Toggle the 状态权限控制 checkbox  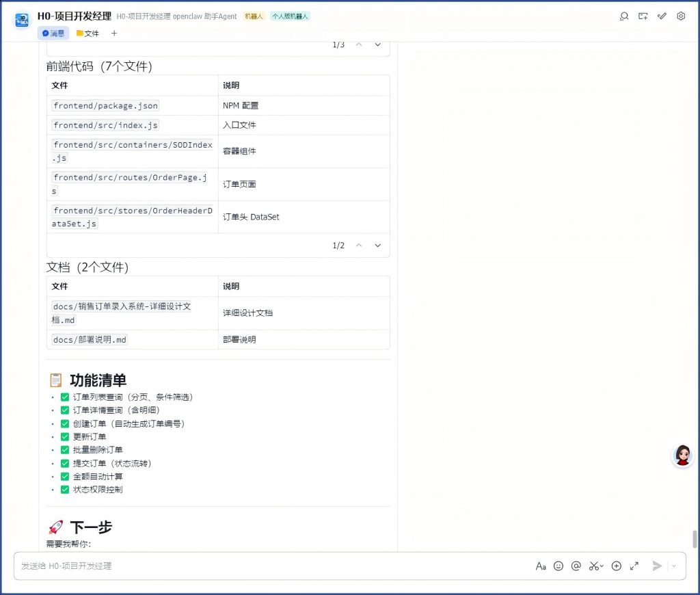pos(65,490)
